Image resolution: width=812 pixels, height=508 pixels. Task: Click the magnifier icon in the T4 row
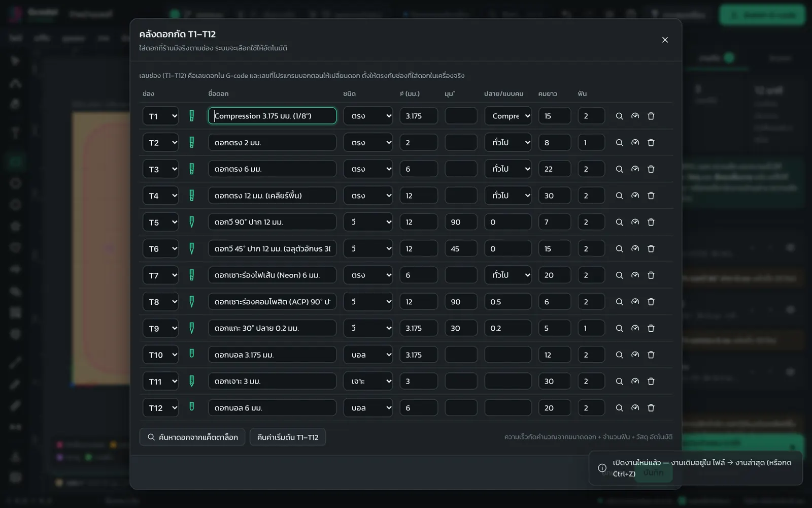click(619, 196)
